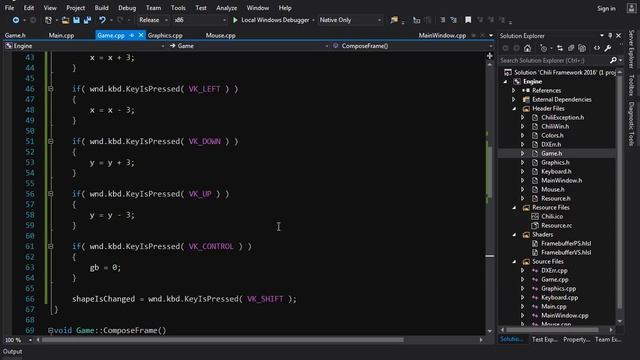The width and height of the screenshot is (640, 360).
Task: Pin the Game.cpp tab
Action: click(132, 36)
